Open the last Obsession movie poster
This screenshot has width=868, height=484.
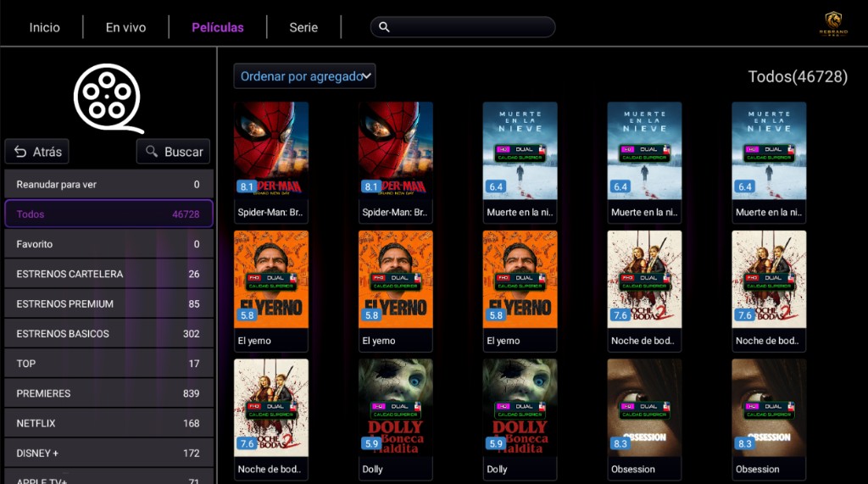pos(769,408)
